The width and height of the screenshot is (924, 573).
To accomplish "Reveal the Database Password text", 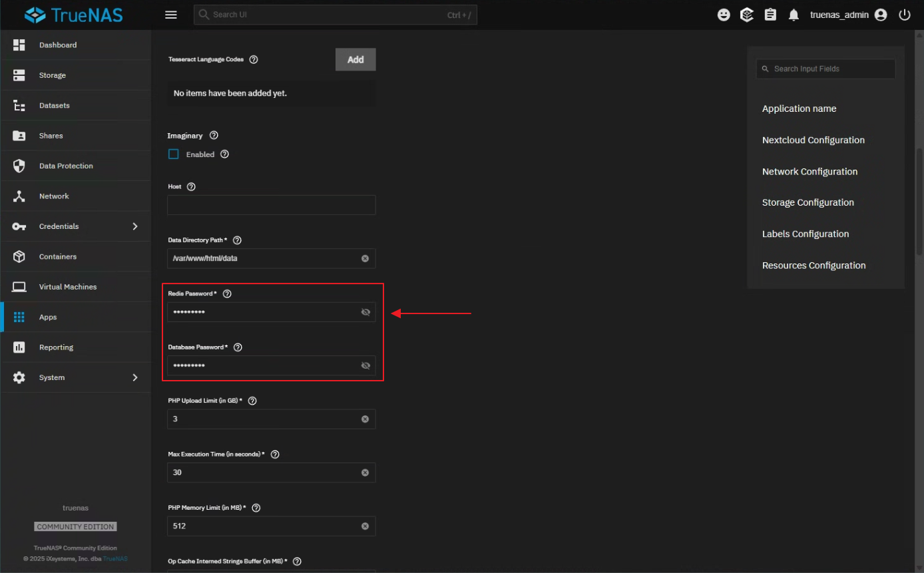I will 365,365.
